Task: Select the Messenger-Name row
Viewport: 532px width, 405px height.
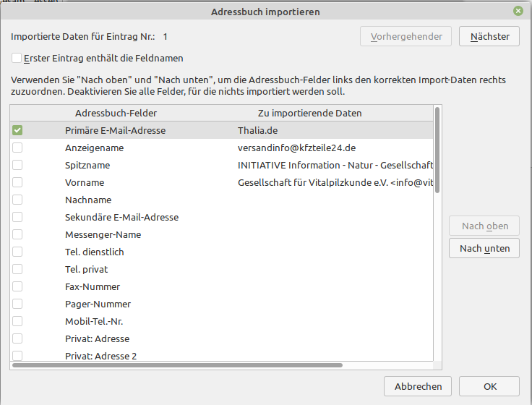Action: coord(103,234)
